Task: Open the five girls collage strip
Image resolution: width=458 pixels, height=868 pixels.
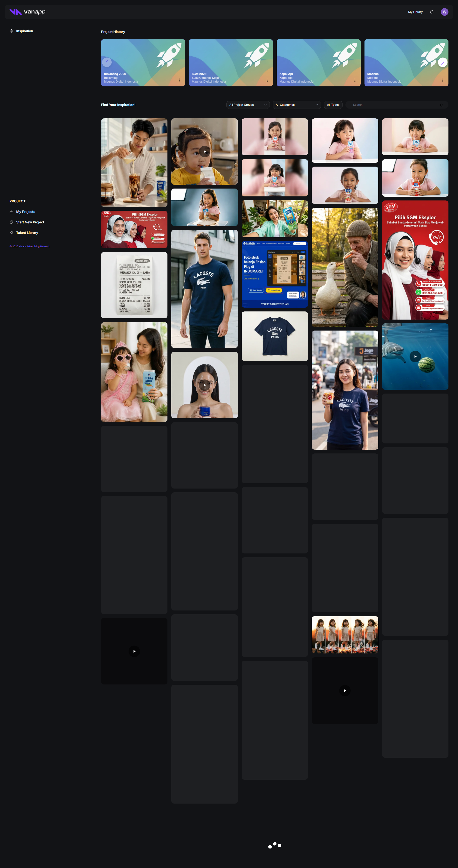Action: click(x=345, y=635)
